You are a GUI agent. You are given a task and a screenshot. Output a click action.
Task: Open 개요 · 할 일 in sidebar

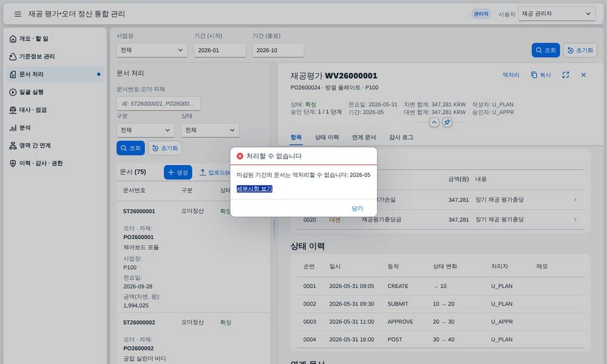coord(55,39)
